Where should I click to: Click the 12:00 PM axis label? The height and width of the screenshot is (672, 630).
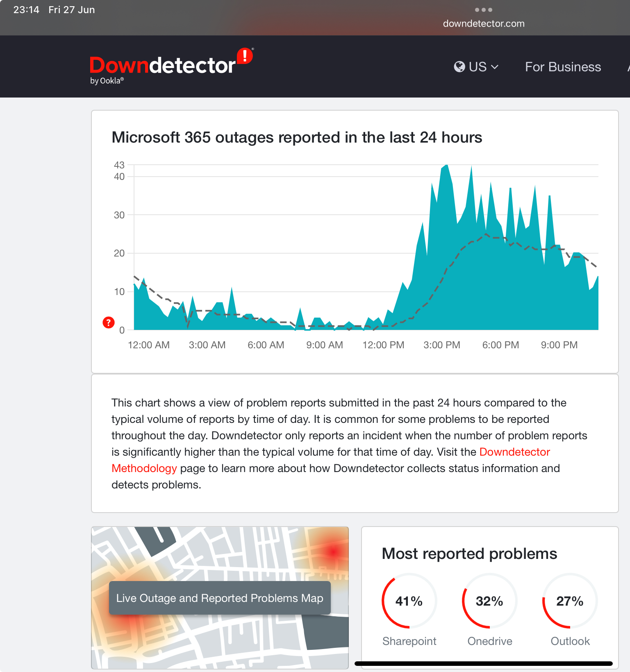pyautogui.click(x=383, y=345)
